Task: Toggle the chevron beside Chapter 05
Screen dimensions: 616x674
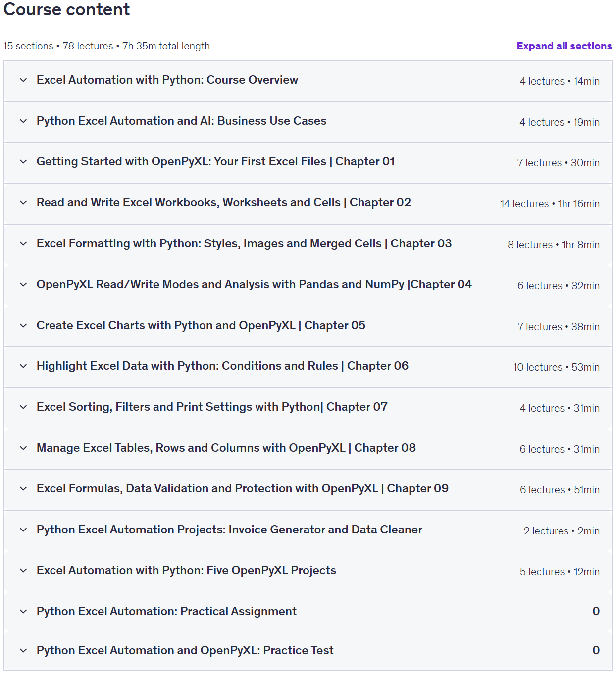Action: click(x=23, y=326)
